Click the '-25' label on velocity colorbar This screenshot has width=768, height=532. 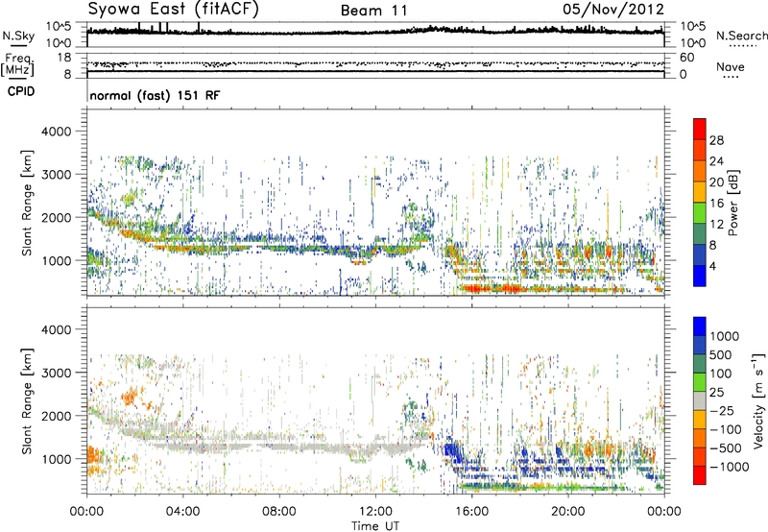pos(721,410)
